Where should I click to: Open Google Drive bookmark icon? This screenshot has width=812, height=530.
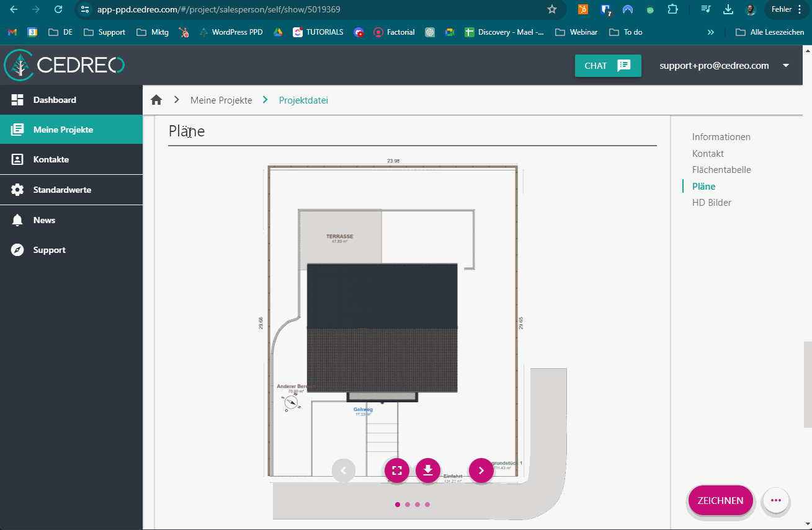click(278, 32)
